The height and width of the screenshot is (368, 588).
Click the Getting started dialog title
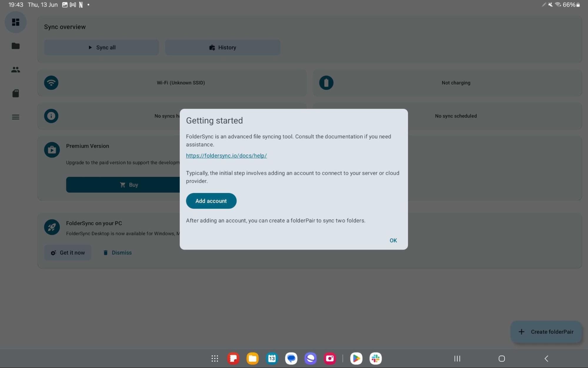[214, 121]
